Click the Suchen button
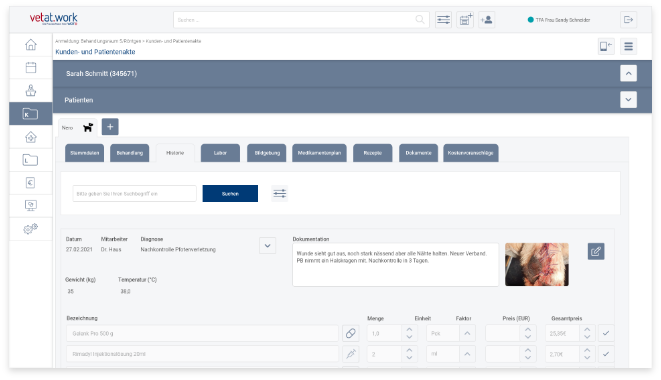The height and width of the screenshot is (380, 661). (230, 194)
